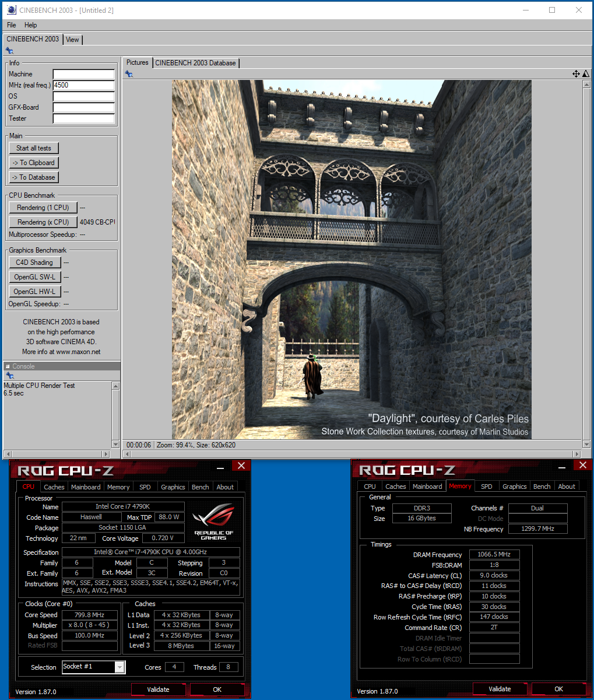
Task: Click the triangle icon beside the move icon
Action: coord(585,74)
